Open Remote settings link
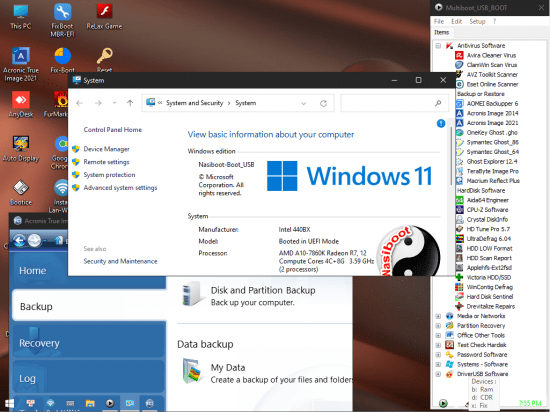The image size is (550, 412). [x=106, y=162]
